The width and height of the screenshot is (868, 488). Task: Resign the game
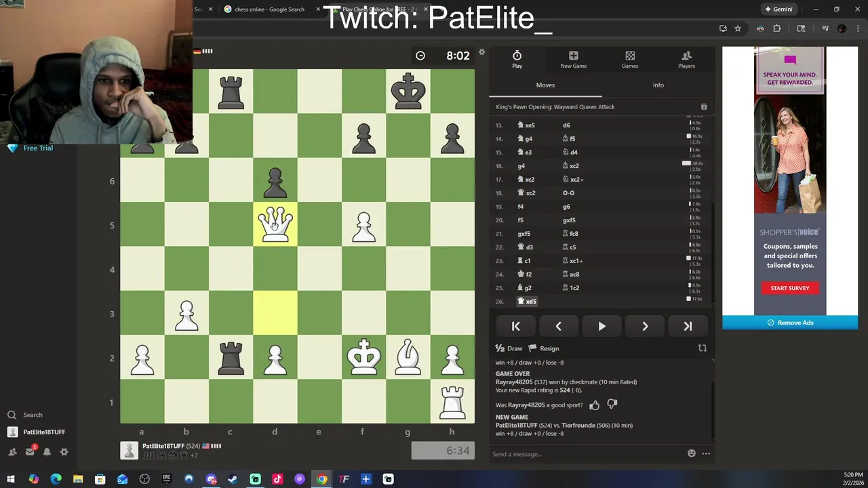[x=544, y=348]
